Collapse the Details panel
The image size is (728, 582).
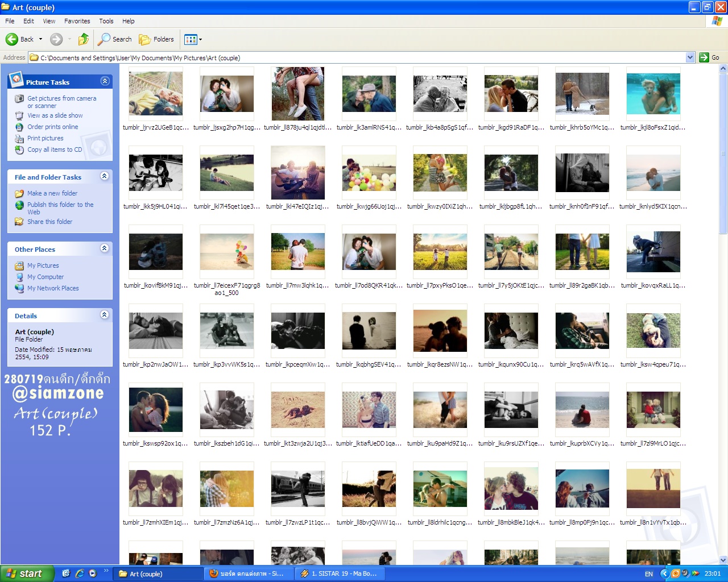click(x=105, y=315)
